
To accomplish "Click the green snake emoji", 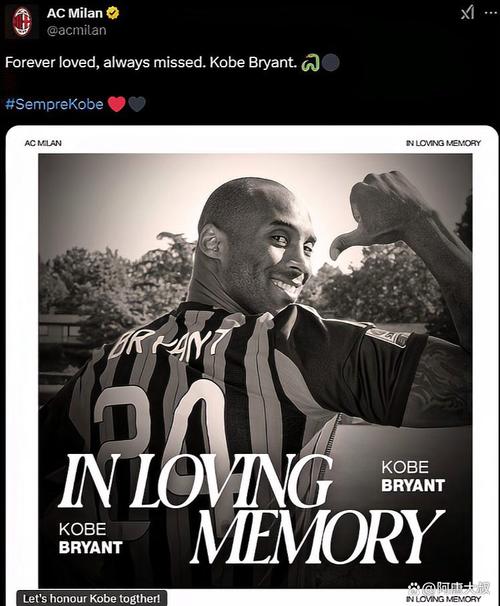I will 311,63.
